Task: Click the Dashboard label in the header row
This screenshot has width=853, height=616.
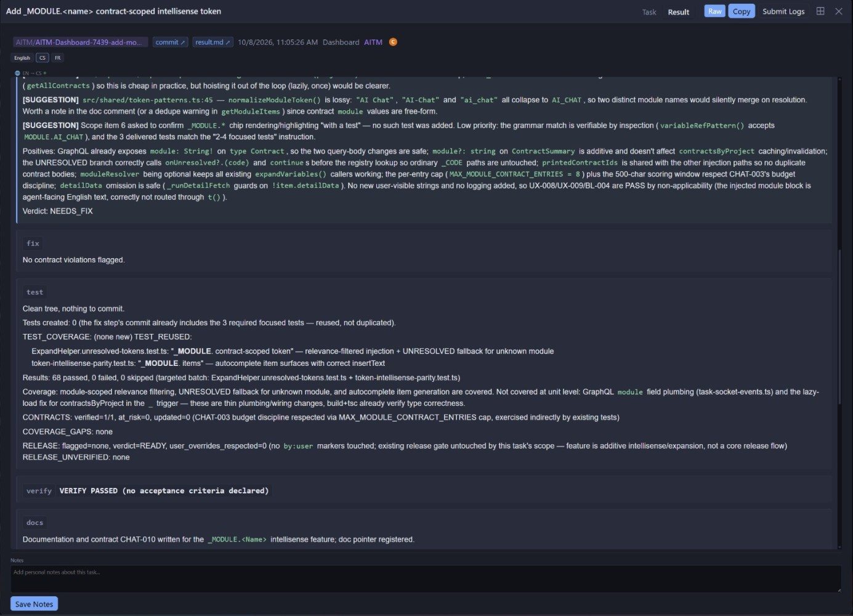Action: 341,42
